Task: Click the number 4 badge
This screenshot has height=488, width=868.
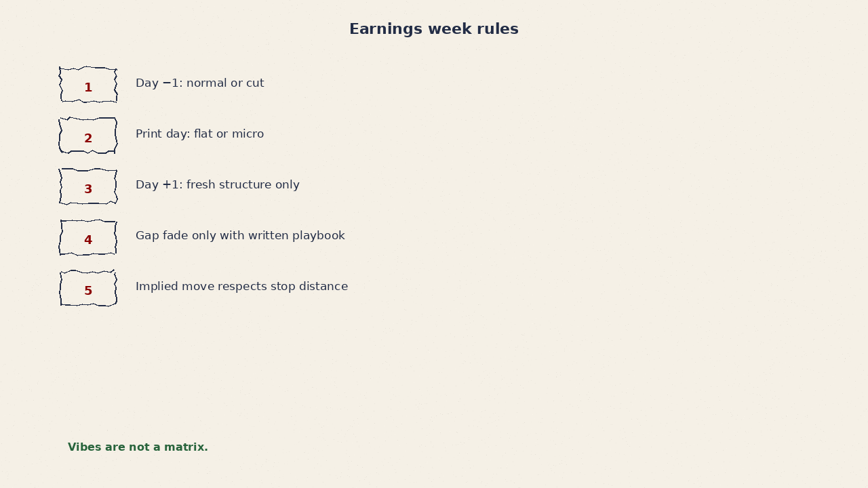Action: [88, 237]
